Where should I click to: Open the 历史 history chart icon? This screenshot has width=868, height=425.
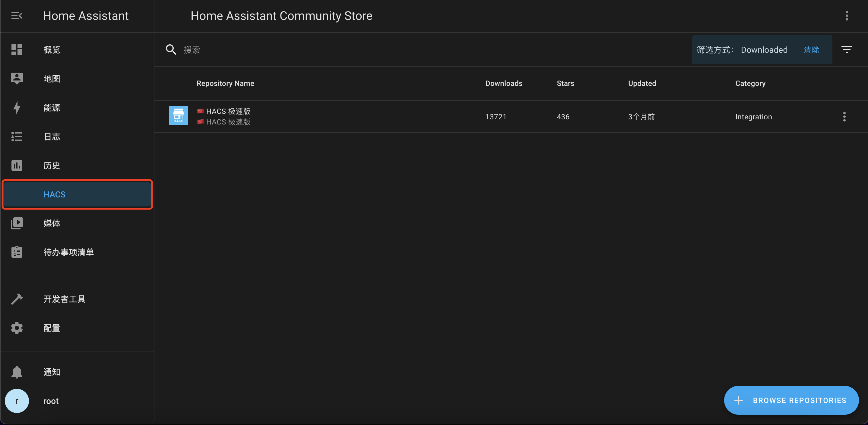coord(17,165)
